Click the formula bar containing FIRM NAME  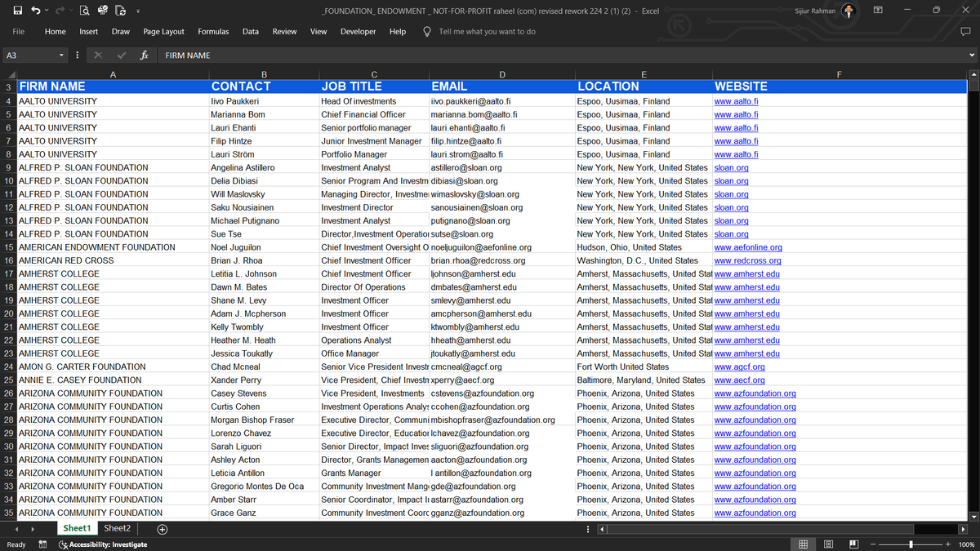(563, 55)
